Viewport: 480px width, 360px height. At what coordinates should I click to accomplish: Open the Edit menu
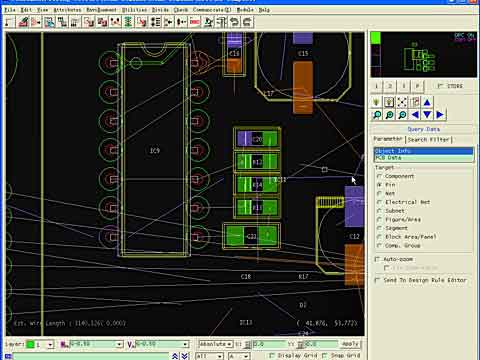pos(26,10)
